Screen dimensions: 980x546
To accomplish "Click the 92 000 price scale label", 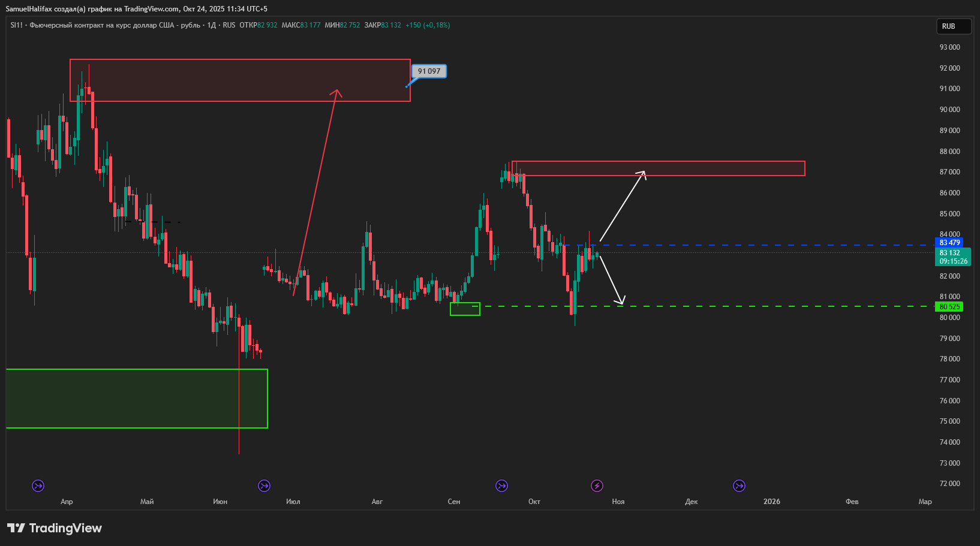I will (950, 68).
